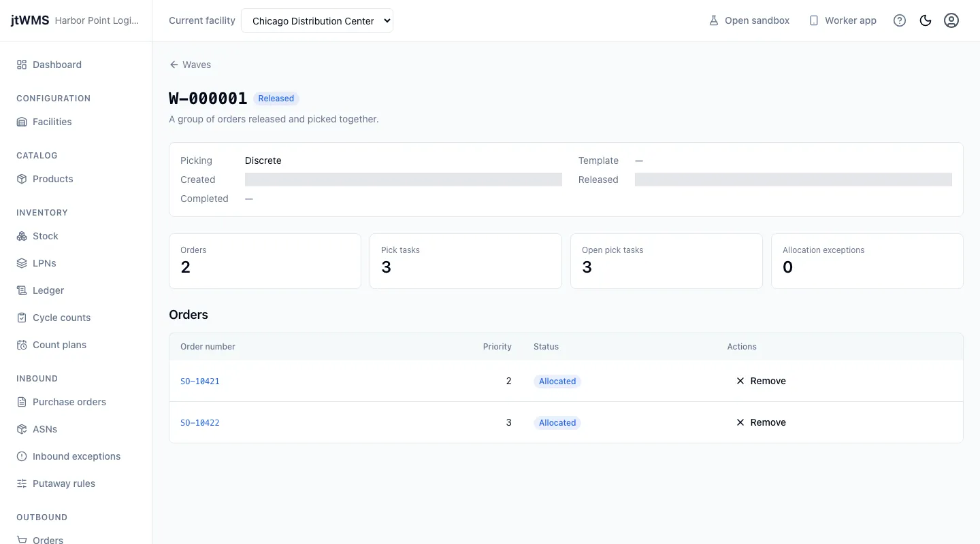Open the help question mark icon
980x544 pixels.
[900, 20]
